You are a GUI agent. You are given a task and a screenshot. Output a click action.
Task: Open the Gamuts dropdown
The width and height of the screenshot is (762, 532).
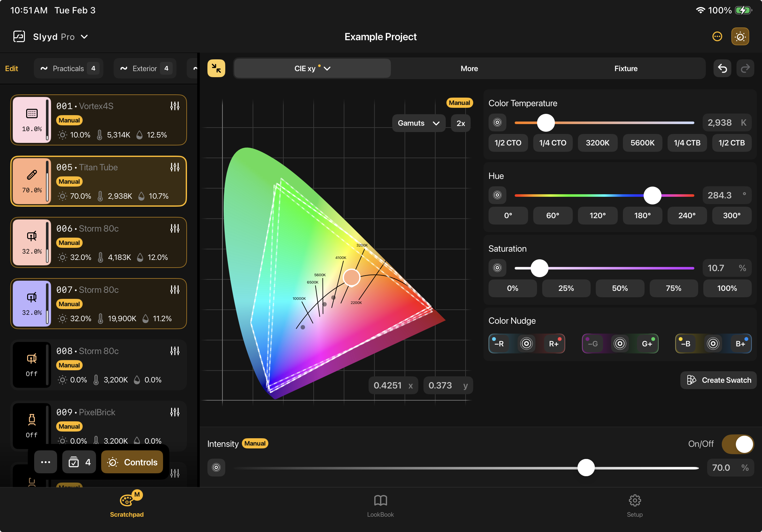click(x=419, y=123)
